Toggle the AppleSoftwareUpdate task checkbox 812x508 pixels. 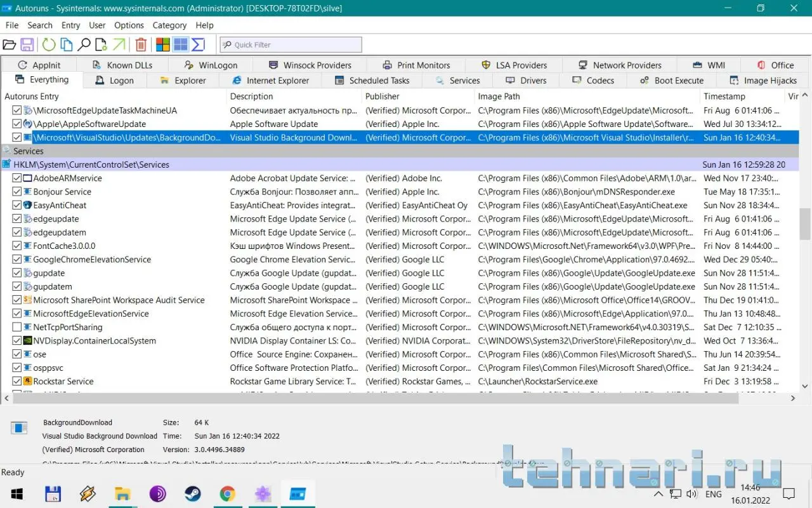click(x=17, y=124)
